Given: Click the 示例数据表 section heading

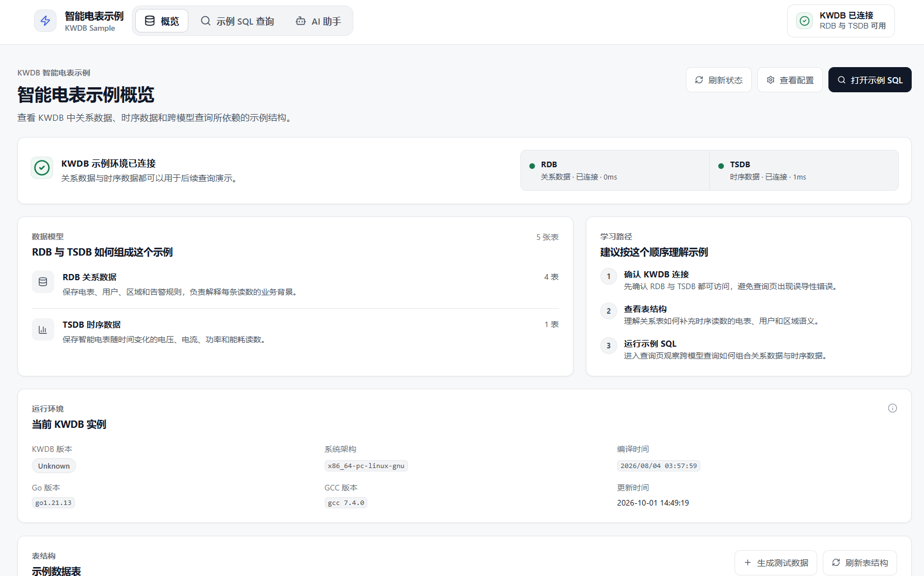Looking at the screenshot, I should point(56,570).
